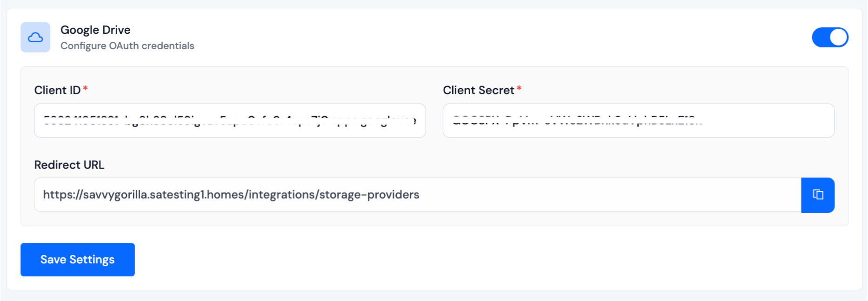Click the Redirect URL label

(69, 164)
